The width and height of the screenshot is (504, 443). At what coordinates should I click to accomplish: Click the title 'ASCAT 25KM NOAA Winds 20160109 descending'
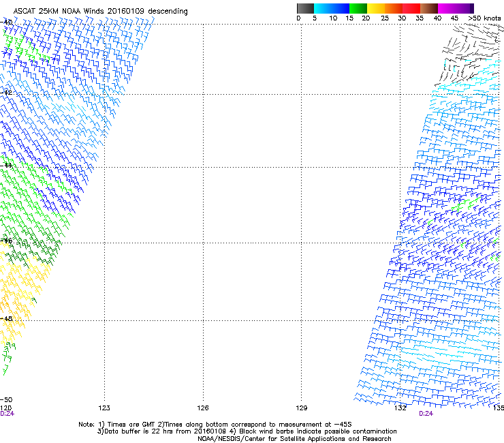click(x=100, y=12)
